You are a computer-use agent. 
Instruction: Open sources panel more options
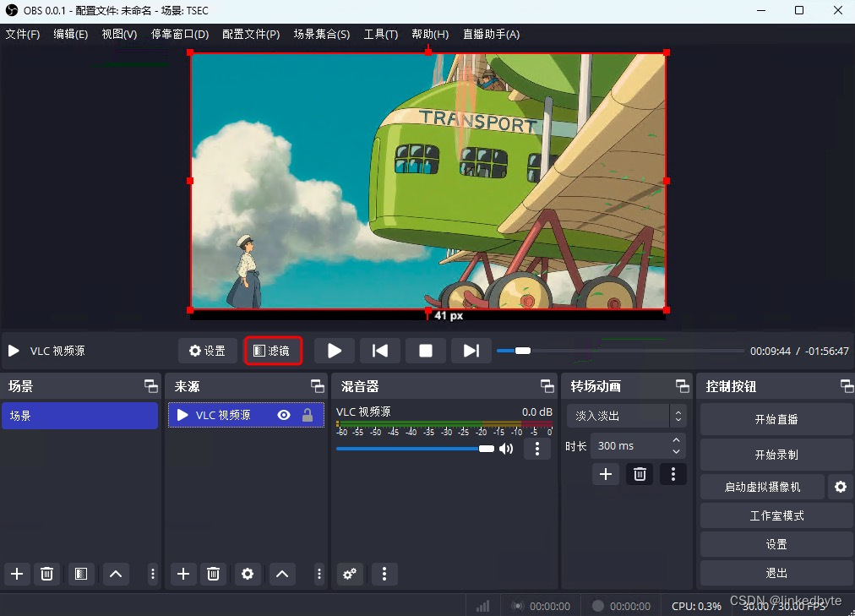pyautogui.click(x=319, y=574)
